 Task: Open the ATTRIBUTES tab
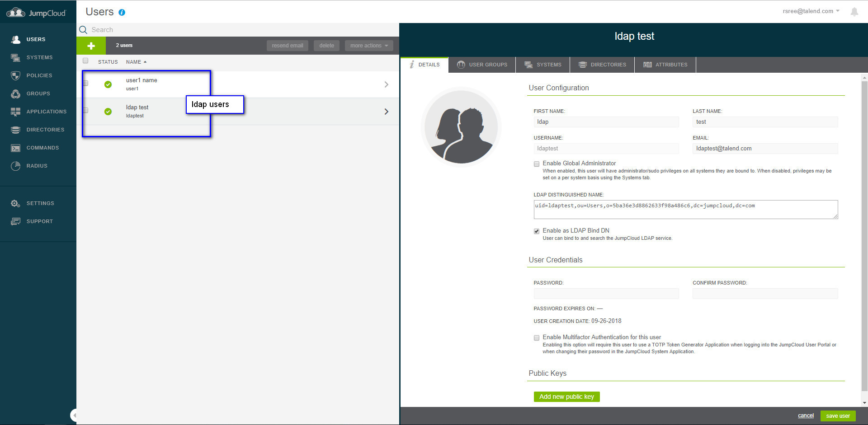point(670,65)
